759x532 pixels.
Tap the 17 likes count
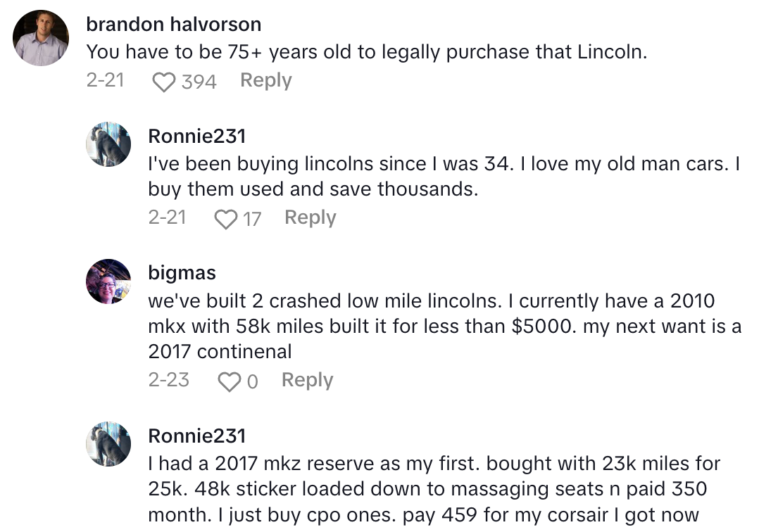pyautogui.click(x=252, y=219)
